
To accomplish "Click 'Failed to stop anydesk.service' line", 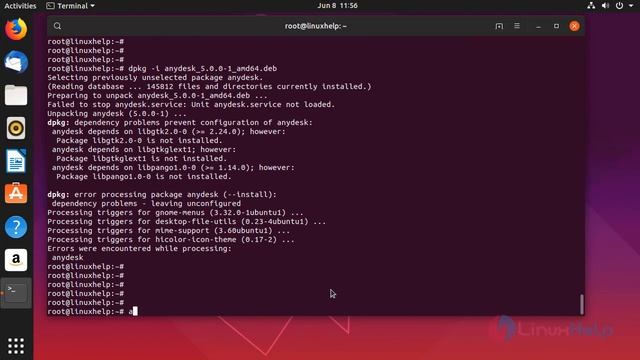I will (x=191, y=104).
